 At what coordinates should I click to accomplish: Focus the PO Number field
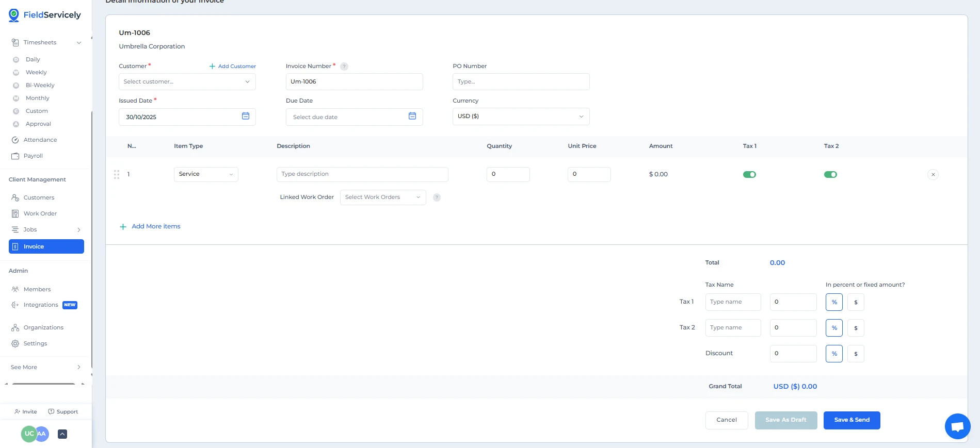tap(521, 81)
